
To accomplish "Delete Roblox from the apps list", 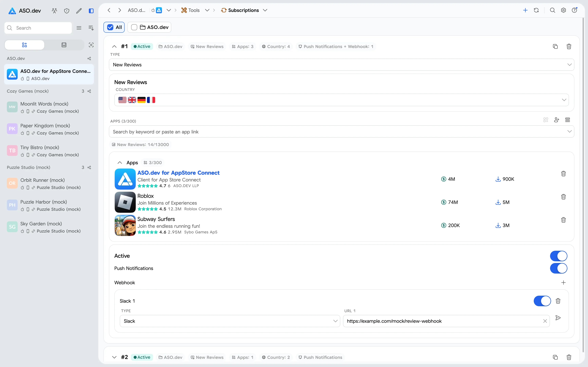I will pyautogui.click(x=563, y=197).
